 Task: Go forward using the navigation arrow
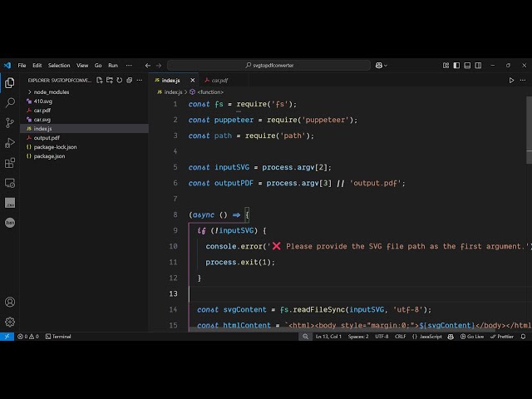coord(159,66)
